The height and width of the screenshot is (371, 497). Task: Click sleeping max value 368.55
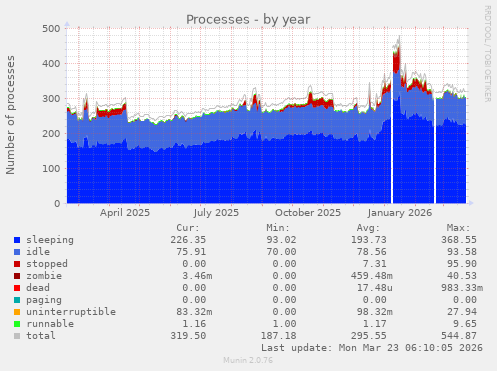459,240
